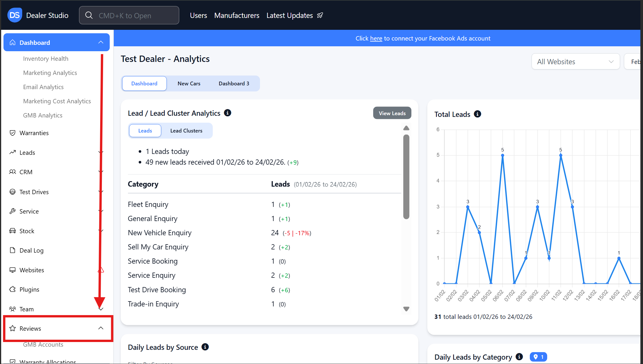This screenshot has width=643, height=364.
Task: Collapse the Reviews sidebar section
Action: 101,328
